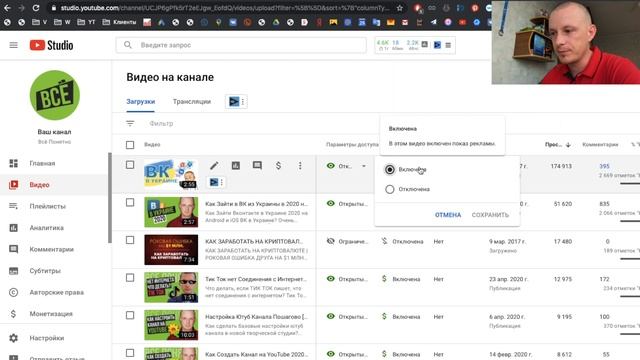The height and width of the screenshot is (360, 640).
Task: Open Настройка Ютуб Канала title
Action: [x=256, y=316]
